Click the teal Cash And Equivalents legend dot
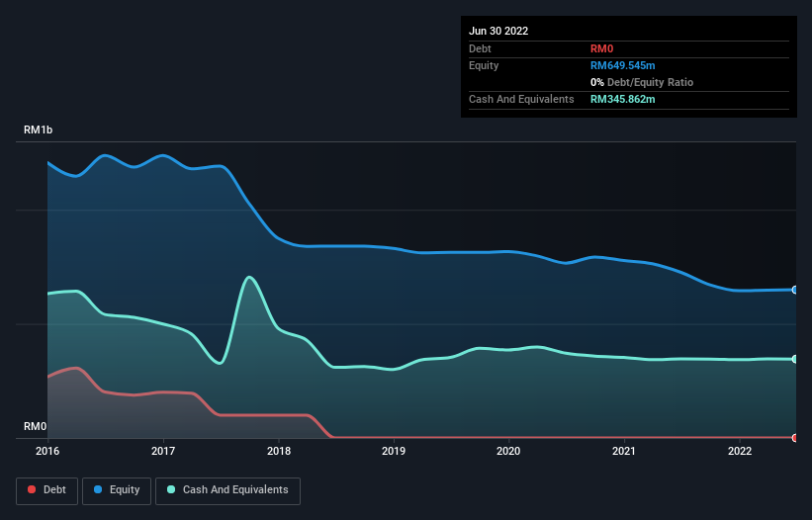This screenshot has height=520, width=812. coord(171,489)
